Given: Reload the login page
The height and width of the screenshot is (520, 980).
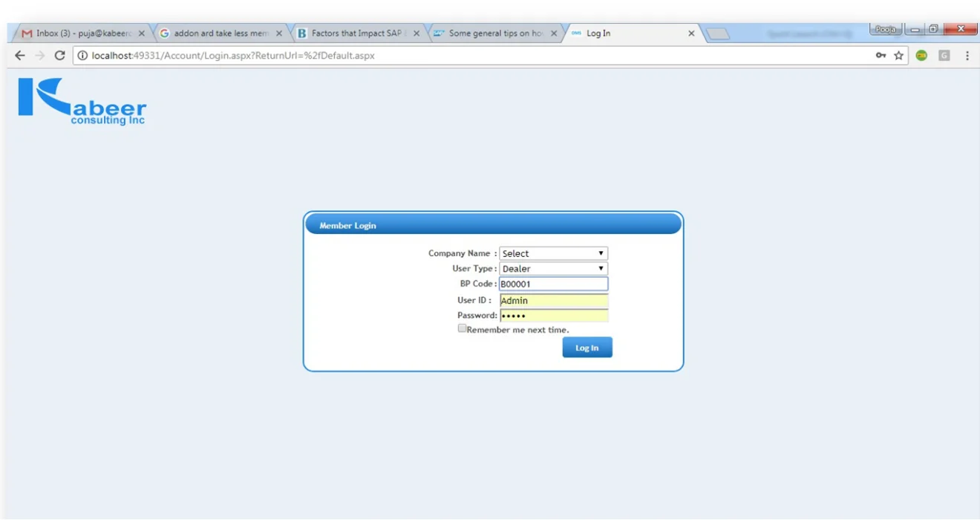Looking at the screenshot, I should click(x=60, y=54).
